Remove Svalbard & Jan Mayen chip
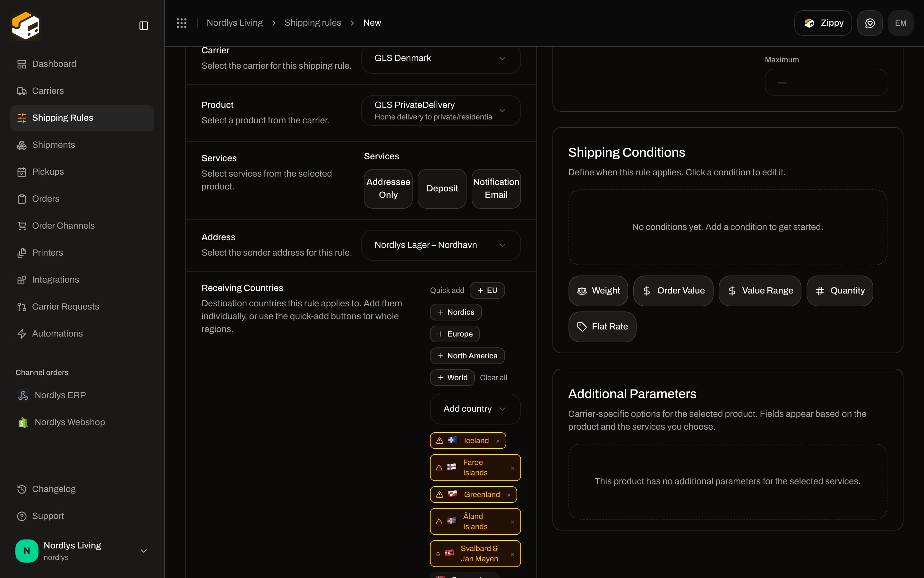Image resolution: width=924 pixels, height=578 pixels. click(512, 554)
